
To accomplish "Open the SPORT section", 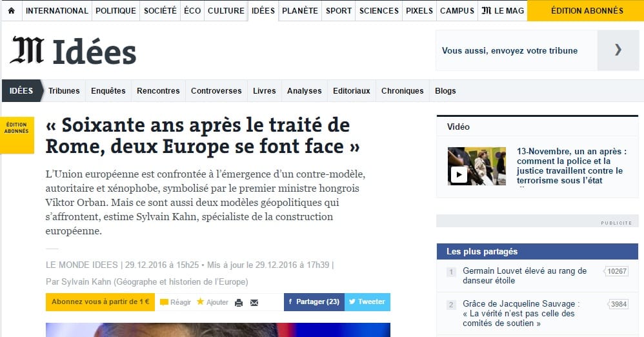I will point(338,11).
